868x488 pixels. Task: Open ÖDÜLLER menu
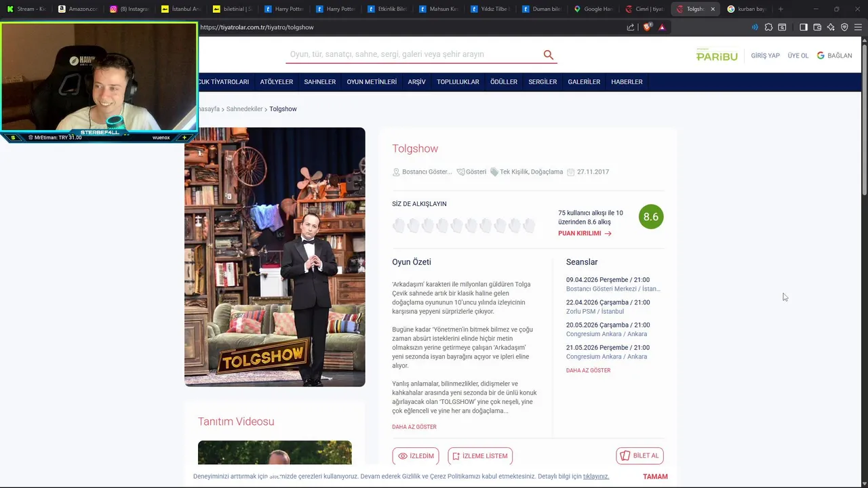pyautogui.click(x=504, y=82)
